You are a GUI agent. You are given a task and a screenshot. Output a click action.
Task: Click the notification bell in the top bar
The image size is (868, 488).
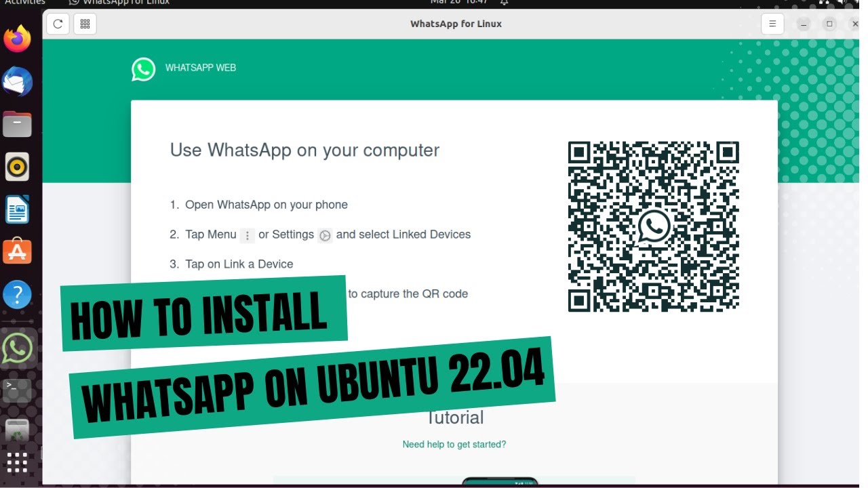505,3
